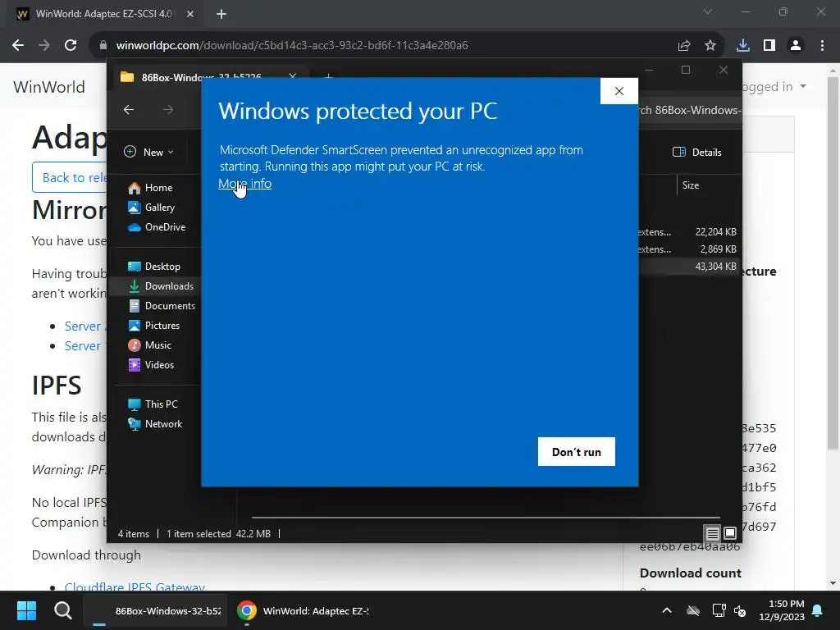Click Back to release button on WinWorld

[70, 177]
